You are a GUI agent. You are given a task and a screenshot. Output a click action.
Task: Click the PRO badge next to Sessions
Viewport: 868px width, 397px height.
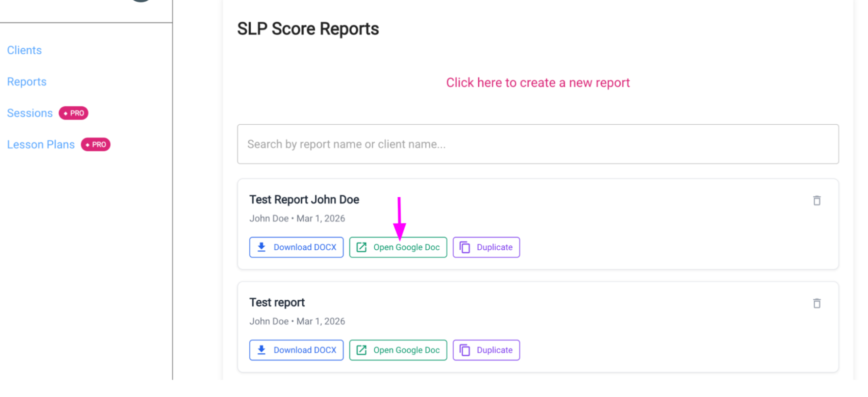73,113
